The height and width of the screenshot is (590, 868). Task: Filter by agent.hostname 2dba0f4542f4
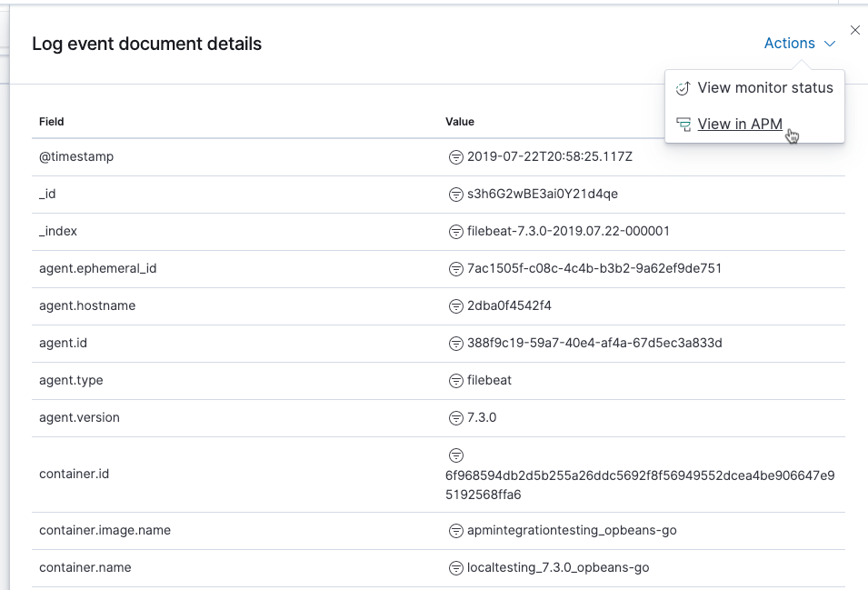coord(455,306)
